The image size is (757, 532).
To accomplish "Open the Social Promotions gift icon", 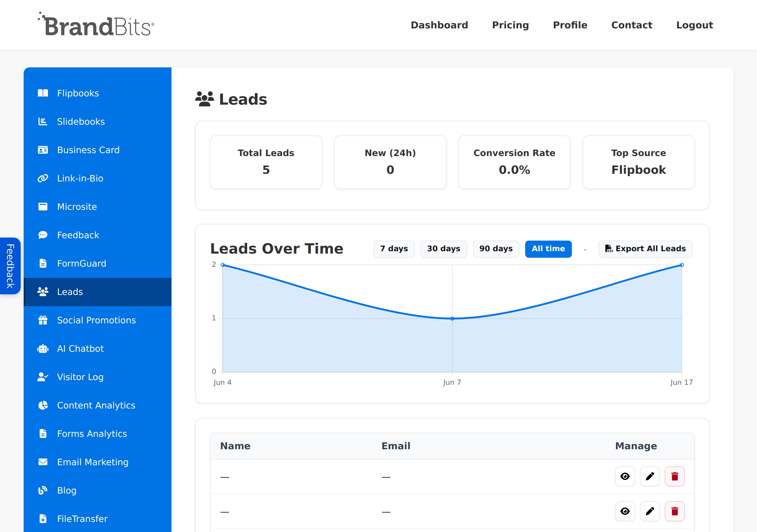I will click(43, 320).
